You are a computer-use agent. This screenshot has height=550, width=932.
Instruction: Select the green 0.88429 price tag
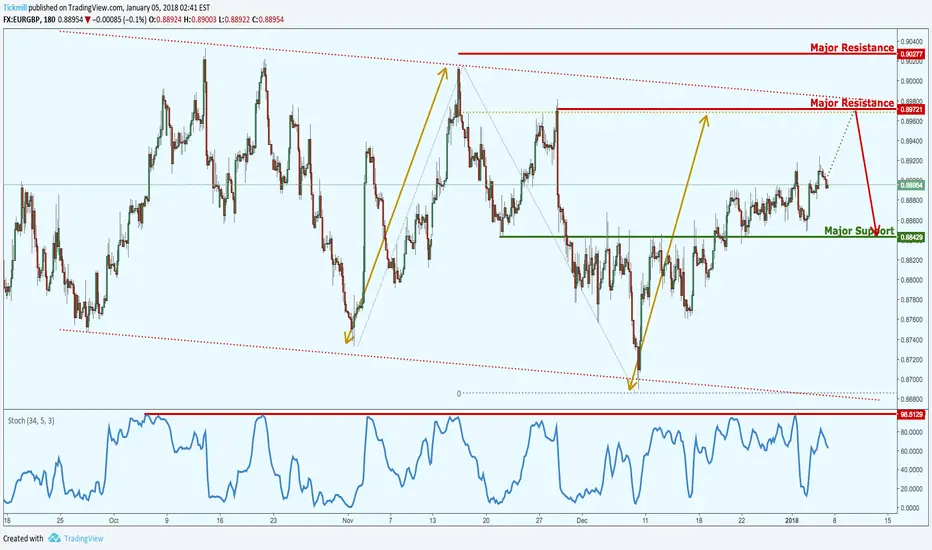pyautogui.click(x=911, y=237)
